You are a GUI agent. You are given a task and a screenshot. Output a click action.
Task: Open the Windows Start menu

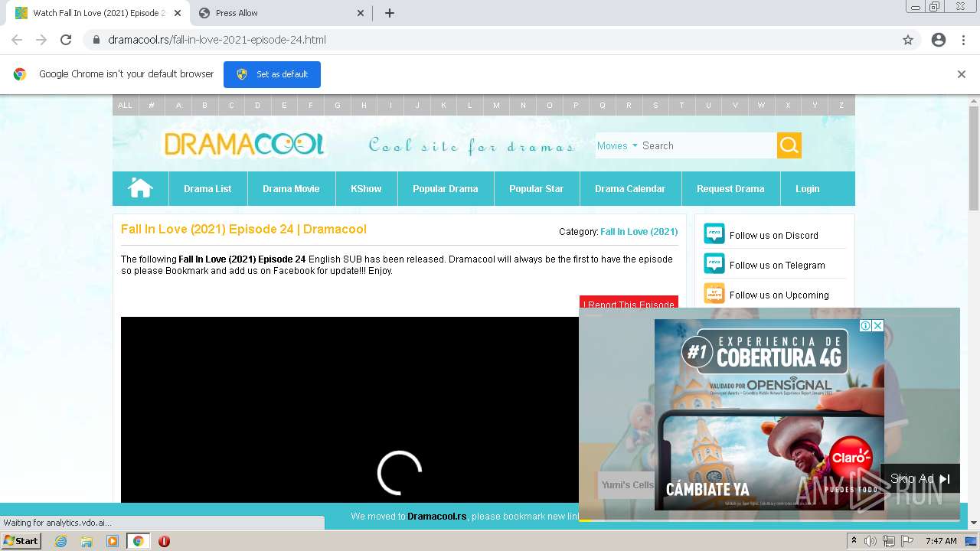coord(21,541)
